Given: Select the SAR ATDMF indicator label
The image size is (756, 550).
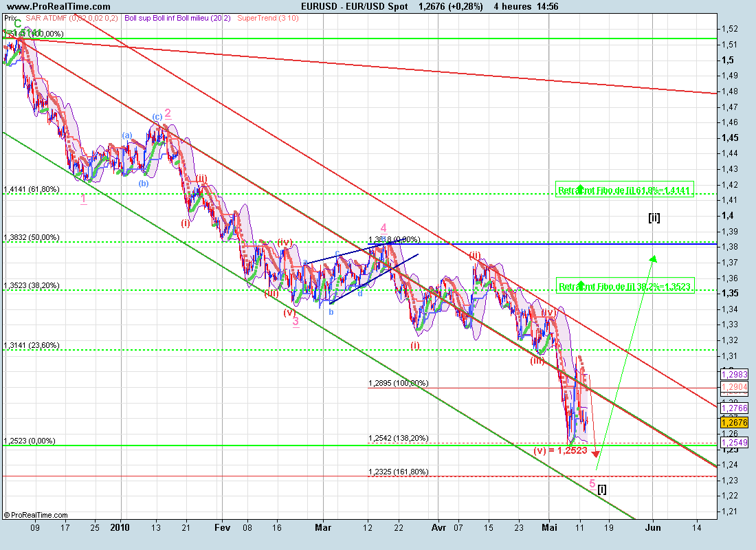Looking at the screenshot, I should coord(72,19).
